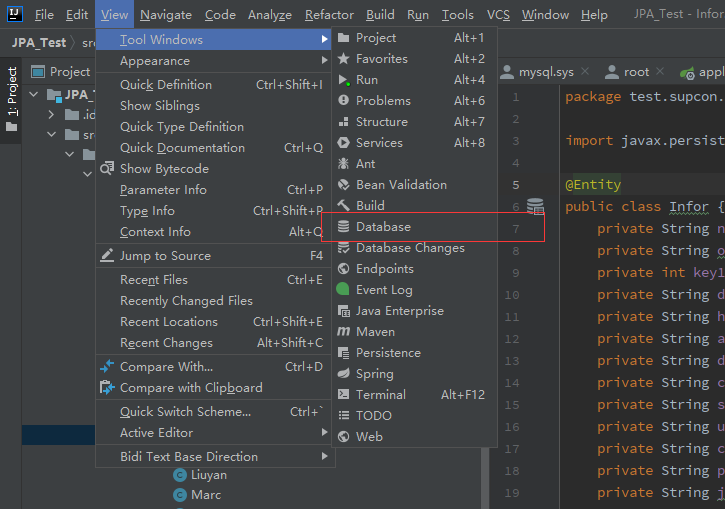Select Persistence tool window
The image size is (725, 509).
[414, 353]
